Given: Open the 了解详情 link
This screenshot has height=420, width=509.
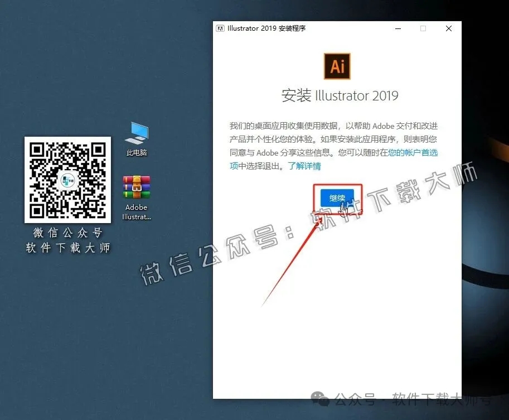Looking at the screenshot, I should tap(305, 166).
